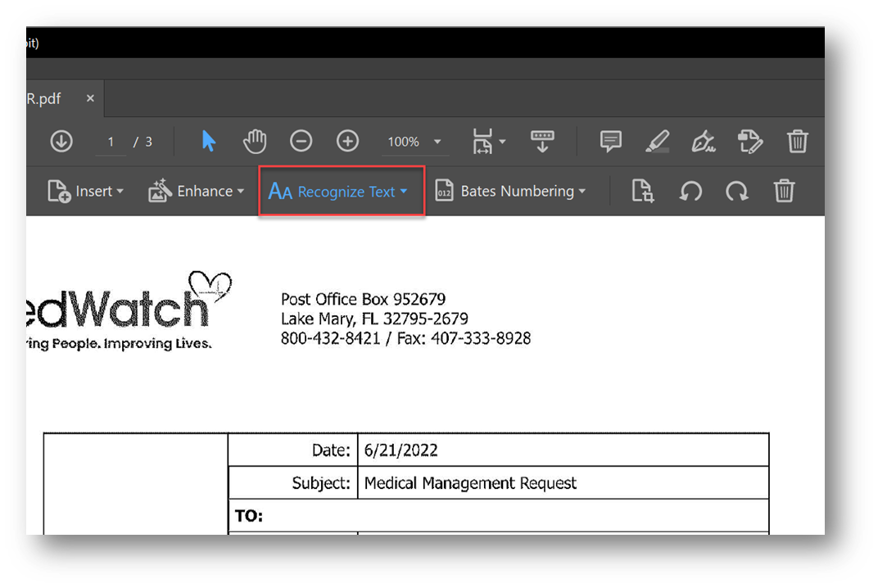Rotate the page counterclockwise

click(x=690, y=191)
